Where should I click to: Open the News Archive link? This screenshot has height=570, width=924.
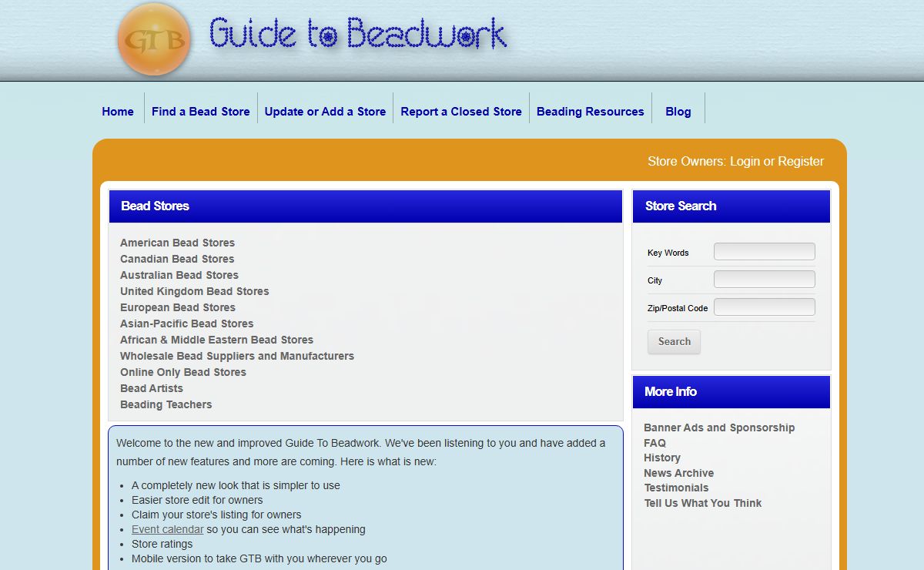tap(679, 473)
